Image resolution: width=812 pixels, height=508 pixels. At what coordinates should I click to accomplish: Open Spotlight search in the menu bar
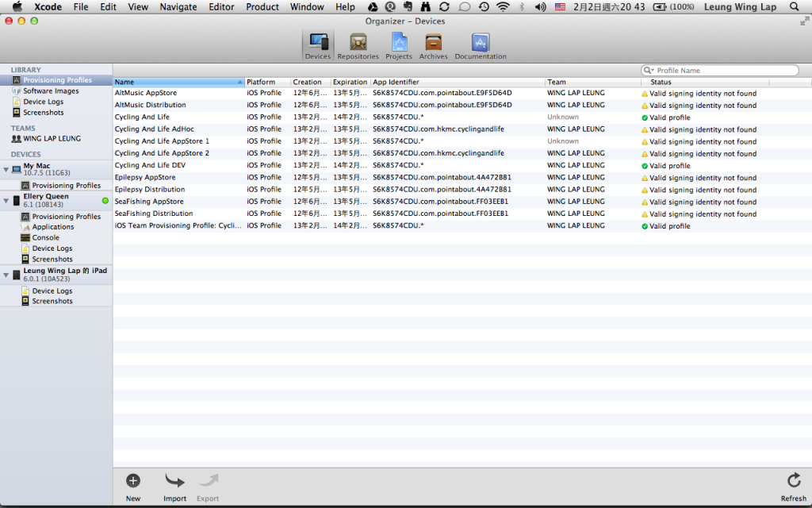pyautogui.click(x=795, y=7)
